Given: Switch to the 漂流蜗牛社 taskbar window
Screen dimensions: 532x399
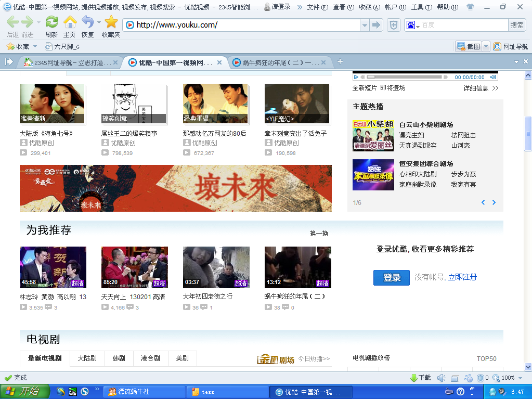Looking at the screenshot, I should [x=145, y=392].
